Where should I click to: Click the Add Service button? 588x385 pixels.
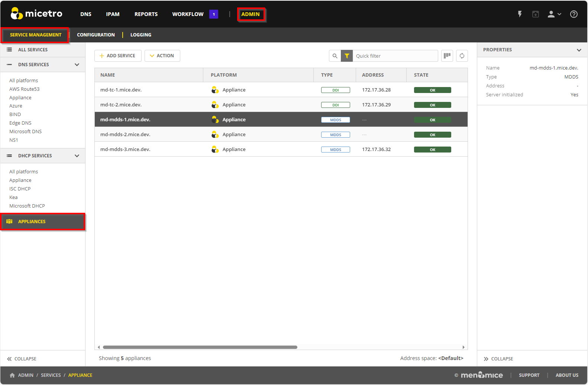coord(118,56)
